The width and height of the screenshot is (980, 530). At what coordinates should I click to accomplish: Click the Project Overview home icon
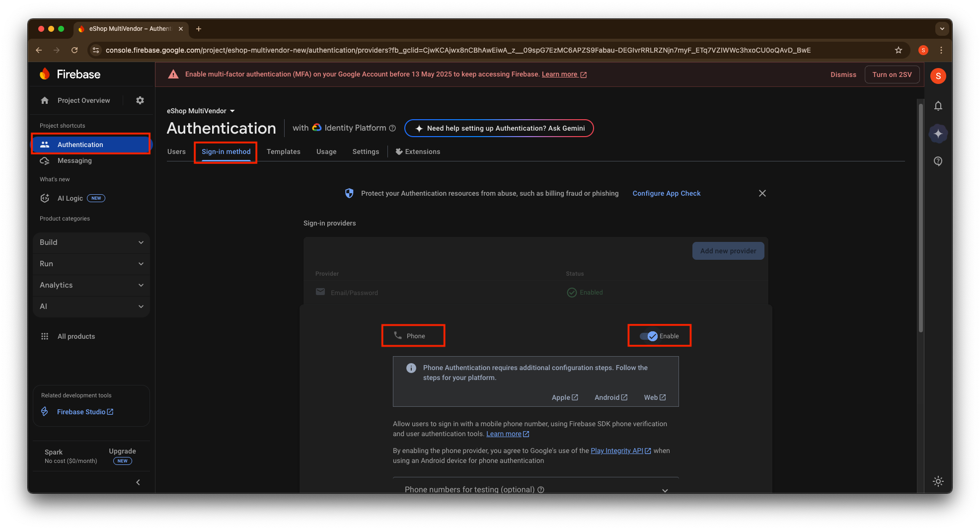coord(45,100)
